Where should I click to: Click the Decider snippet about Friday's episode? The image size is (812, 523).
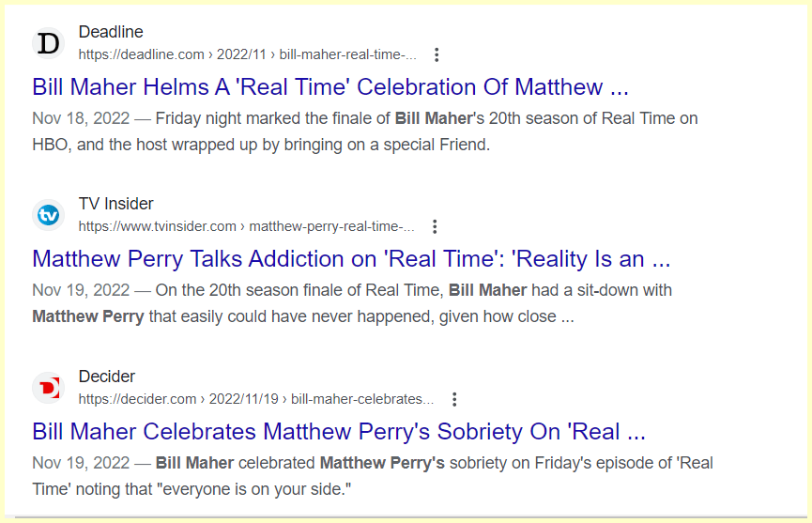372,476
